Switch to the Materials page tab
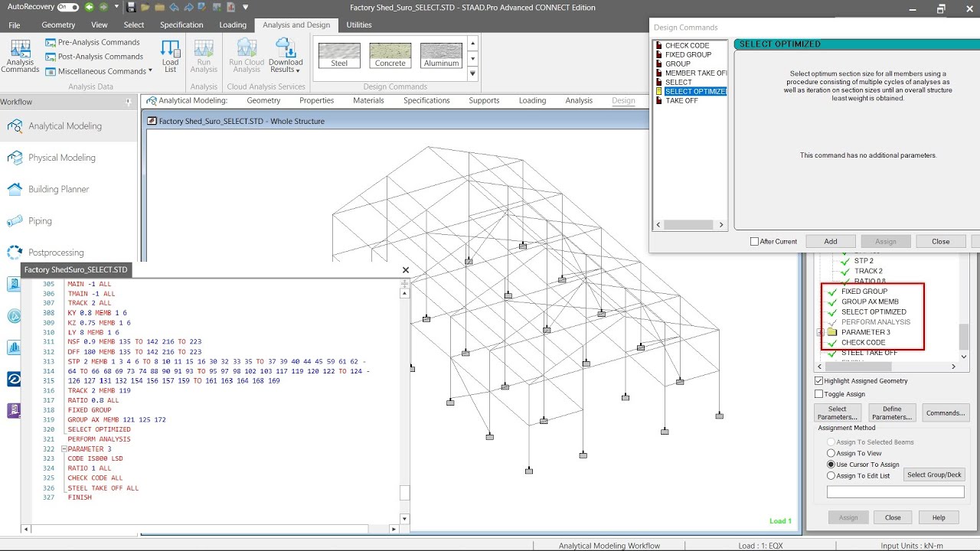The image size is (980, 551). (368, 100)
